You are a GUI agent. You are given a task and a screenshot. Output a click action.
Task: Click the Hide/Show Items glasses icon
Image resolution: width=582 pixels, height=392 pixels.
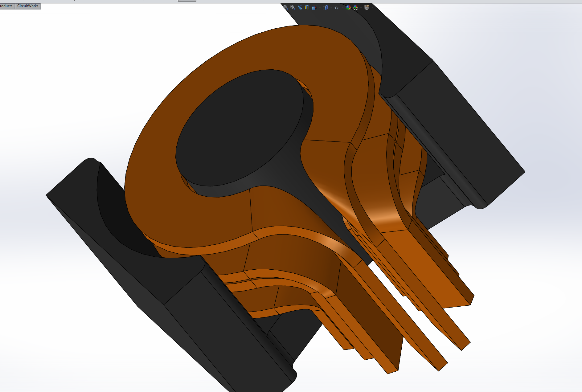pos(337,8)
